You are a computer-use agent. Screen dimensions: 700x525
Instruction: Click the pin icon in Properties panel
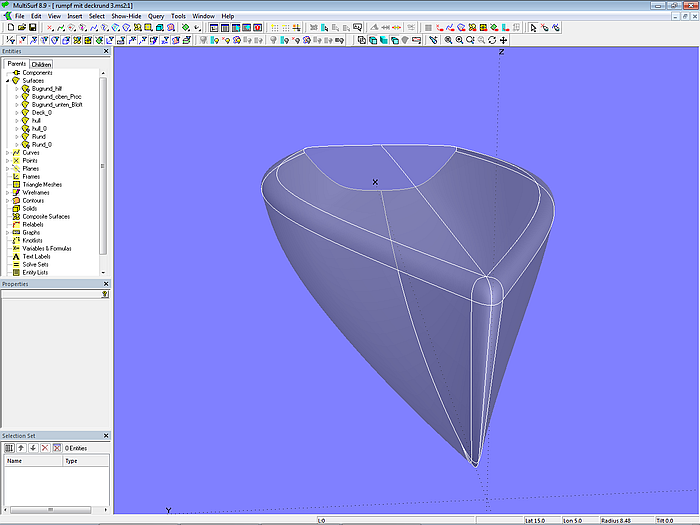105,295
